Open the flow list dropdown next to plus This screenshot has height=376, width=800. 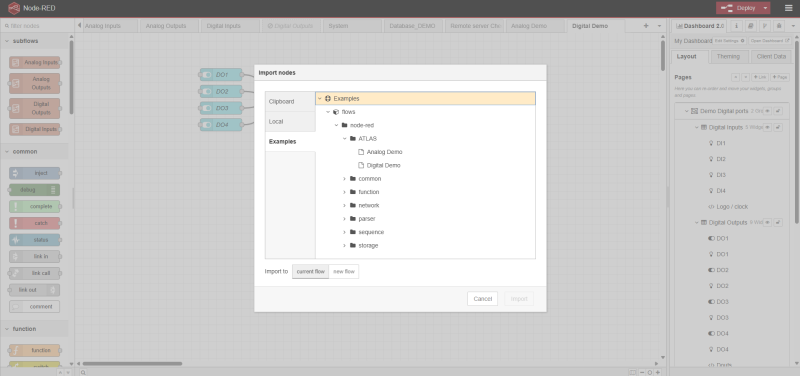[x=659, y=26]
